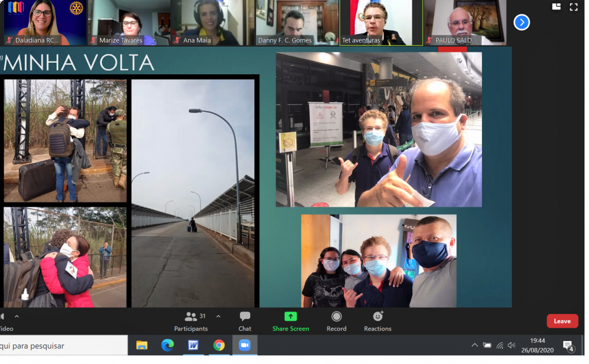This screenshot has height=364, width=589.
Task: Toggle volume via the system tray speaker icon
Action: point(511,345)
